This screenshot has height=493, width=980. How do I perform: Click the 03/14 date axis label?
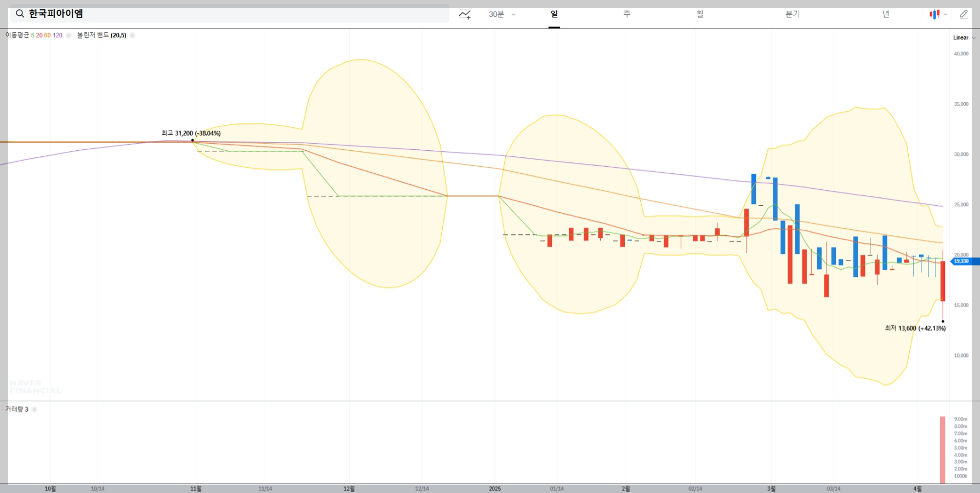point(834,489)
